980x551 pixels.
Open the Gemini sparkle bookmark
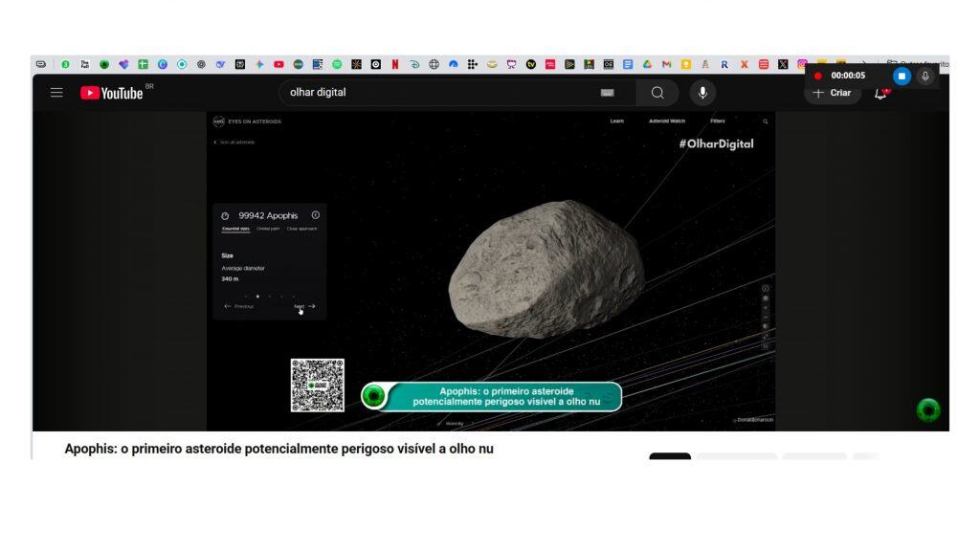click(x=259, y=64)
